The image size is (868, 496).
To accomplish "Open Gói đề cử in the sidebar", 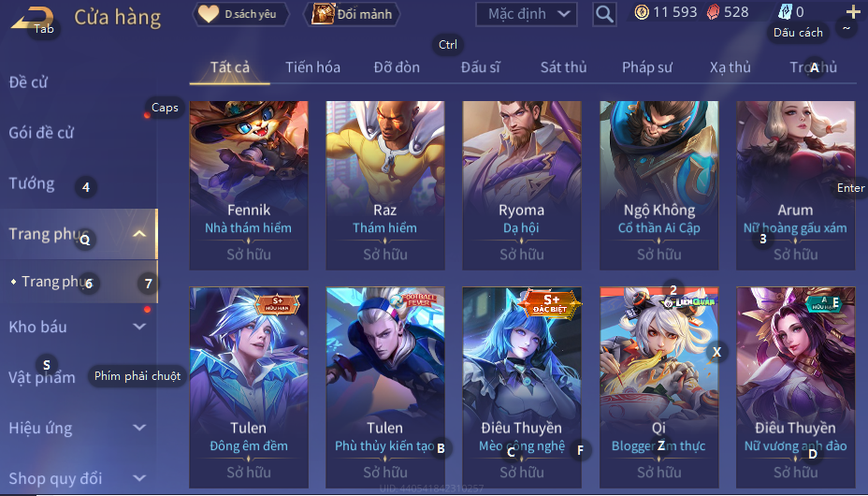I will click(x=41, y=133).
